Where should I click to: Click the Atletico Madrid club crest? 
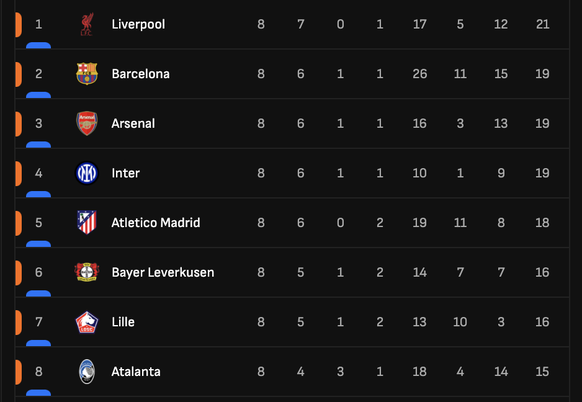click(87, 222)
